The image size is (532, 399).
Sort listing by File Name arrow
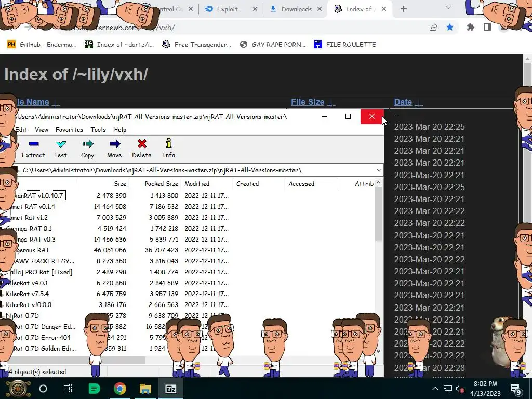click(56, 102)
